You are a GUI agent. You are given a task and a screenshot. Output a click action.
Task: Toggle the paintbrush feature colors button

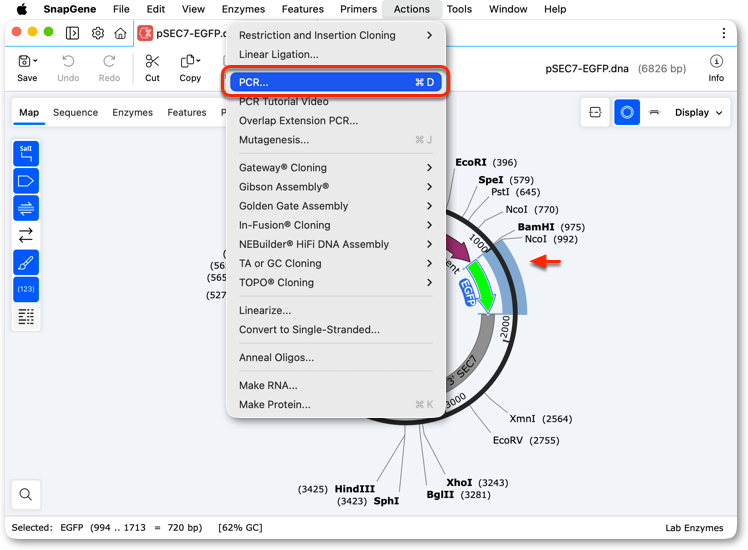[26, 262]
